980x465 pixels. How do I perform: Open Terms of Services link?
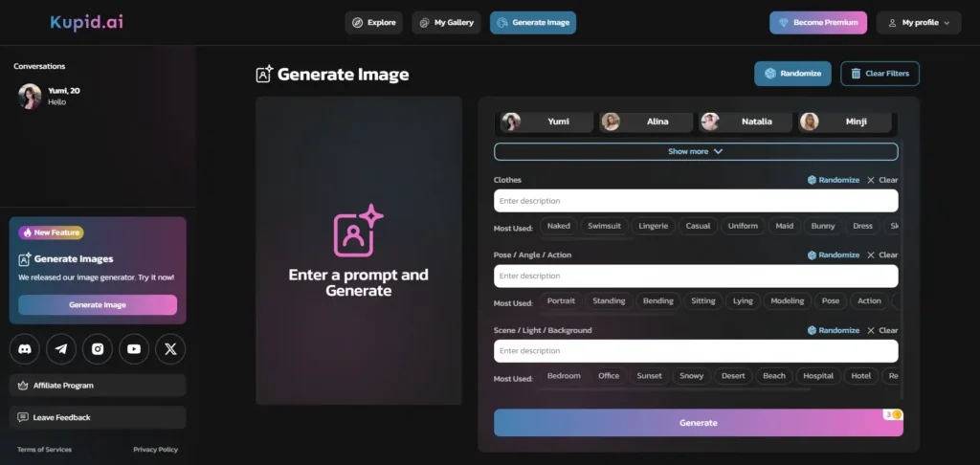[x=44, y=450]
